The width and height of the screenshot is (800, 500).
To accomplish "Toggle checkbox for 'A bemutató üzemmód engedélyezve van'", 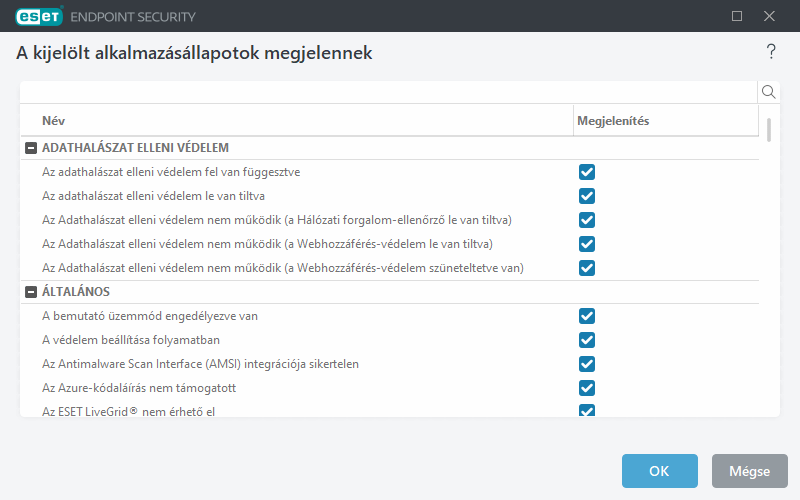I will (587, 316).
